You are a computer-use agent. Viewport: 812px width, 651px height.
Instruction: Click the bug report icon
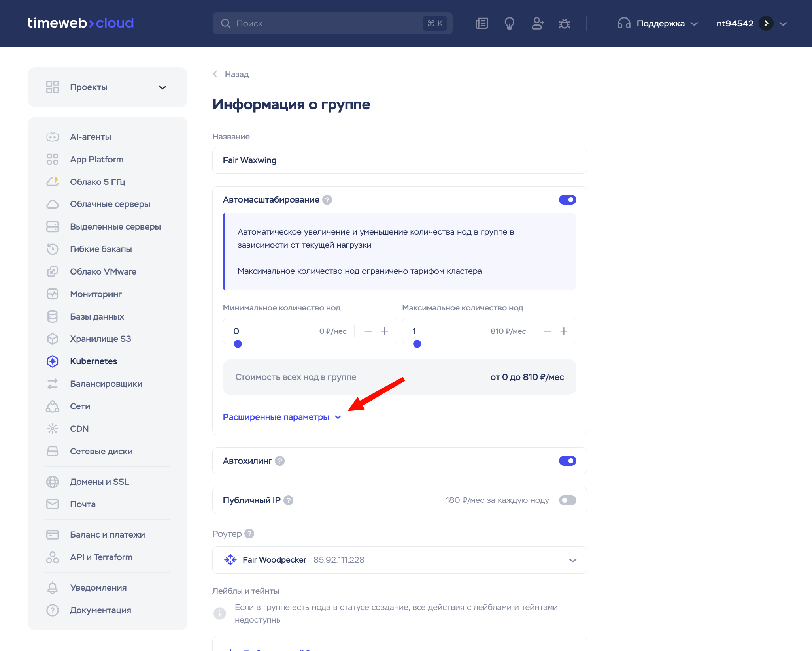click(564, 24)
